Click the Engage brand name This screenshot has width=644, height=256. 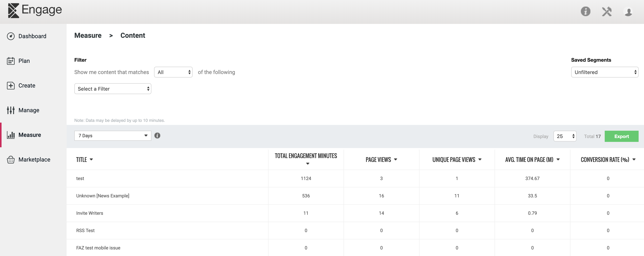click(42, 10)
